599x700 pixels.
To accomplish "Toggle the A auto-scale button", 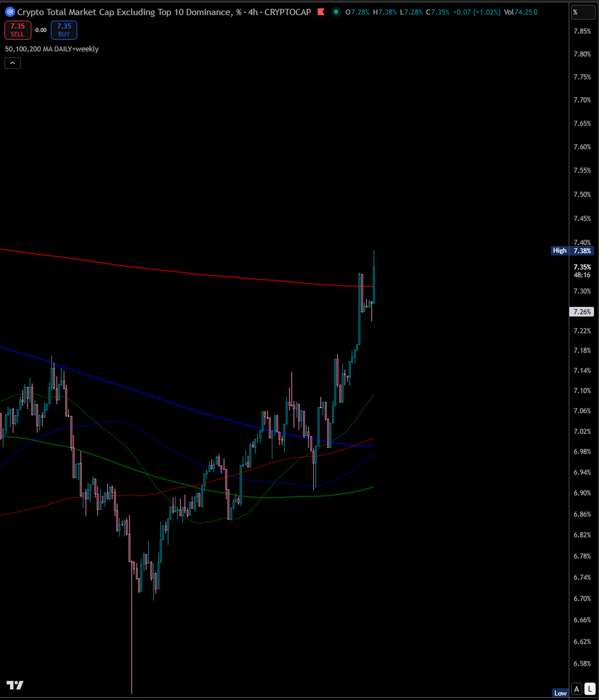I will coord(576,689).
